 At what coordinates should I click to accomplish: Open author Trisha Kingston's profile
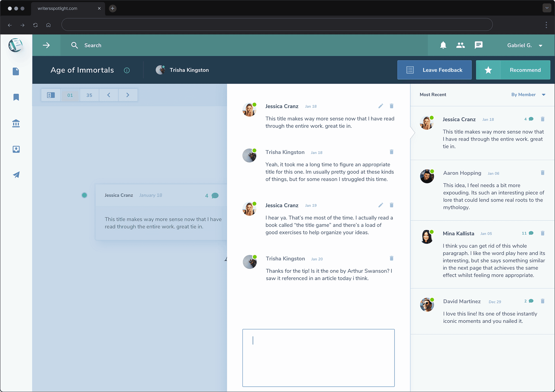point(182,70)
